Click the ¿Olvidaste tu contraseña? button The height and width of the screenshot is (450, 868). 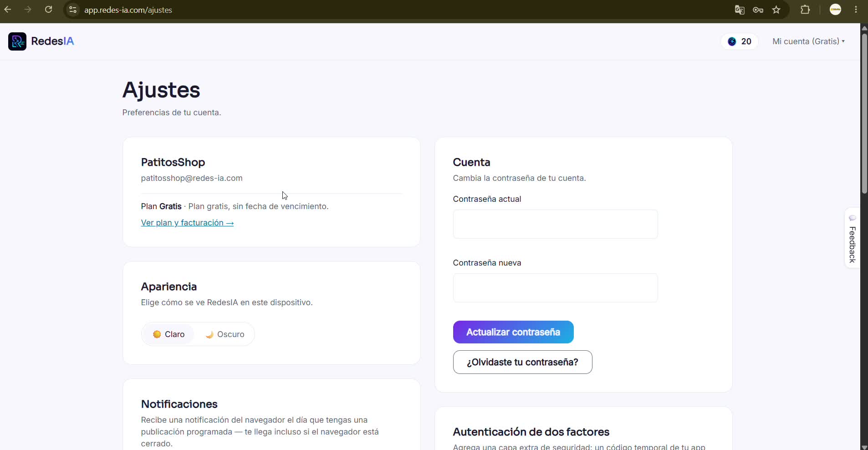(x=522, y=362)
